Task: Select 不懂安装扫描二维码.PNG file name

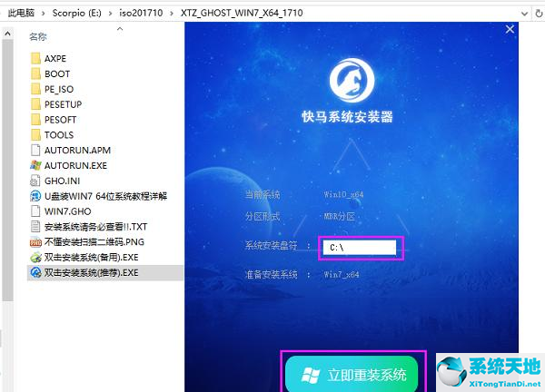Action: (94, 242)
